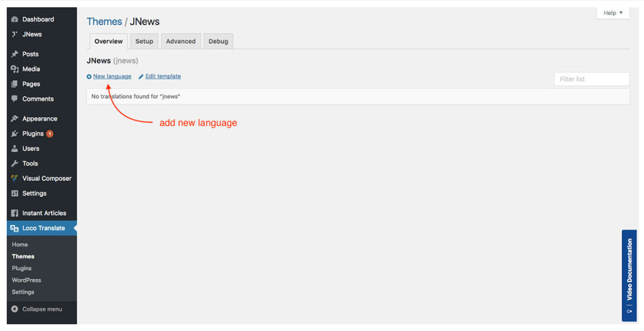The height and width of the screenshot is (331, 644).
Task: Select the JNews sidebar icon
Action: [14, 34]
